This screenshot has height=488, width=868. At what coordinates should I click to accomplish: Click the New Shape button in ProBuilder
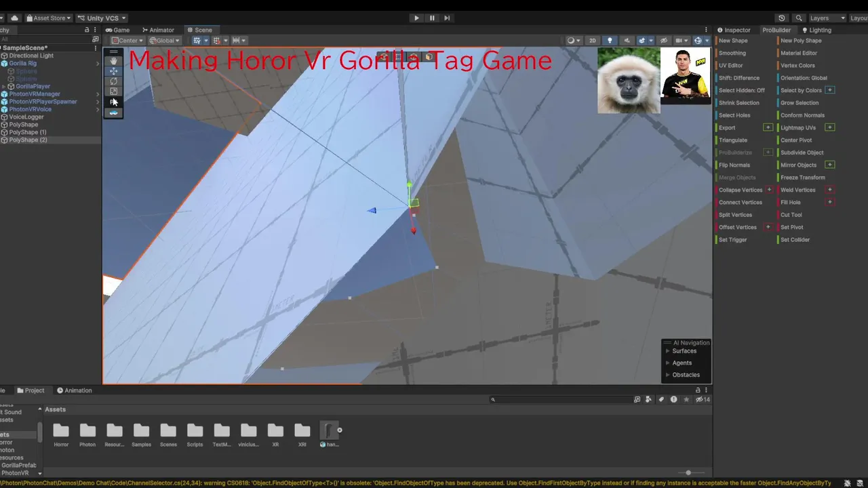click(x=733, y=41)
